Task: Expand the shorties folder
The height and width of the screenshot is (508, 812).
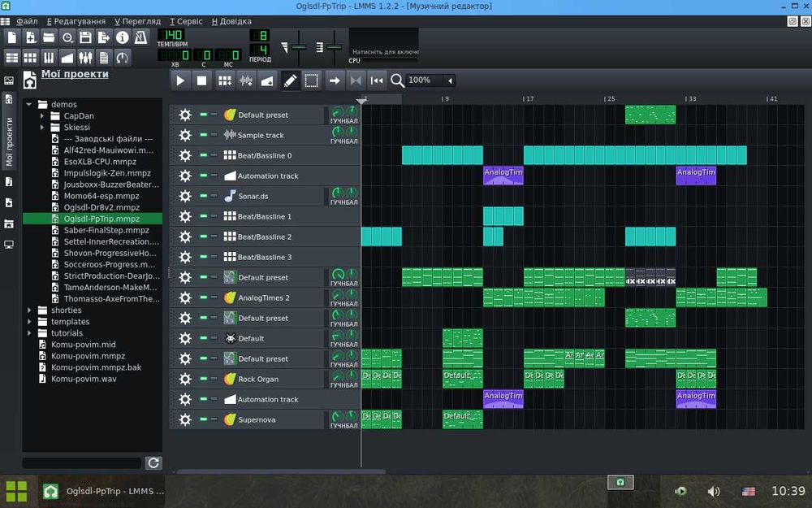Action: (29, 310)
